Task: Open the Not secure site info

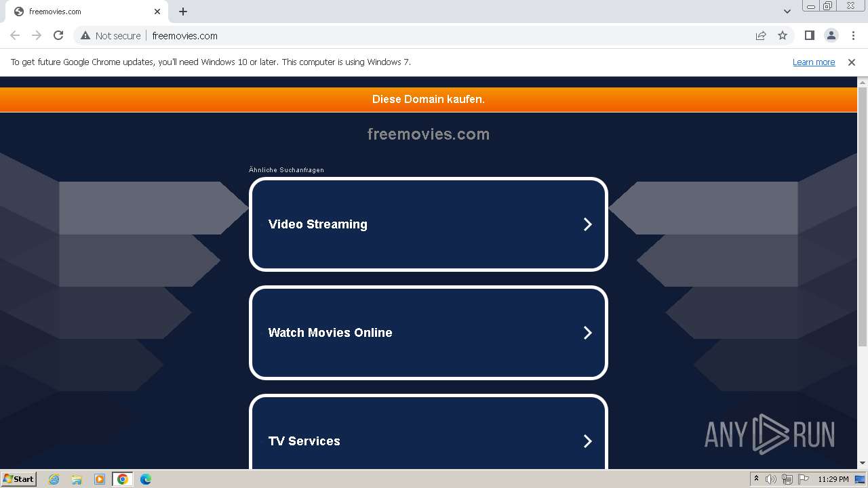Action: [111, 35]
